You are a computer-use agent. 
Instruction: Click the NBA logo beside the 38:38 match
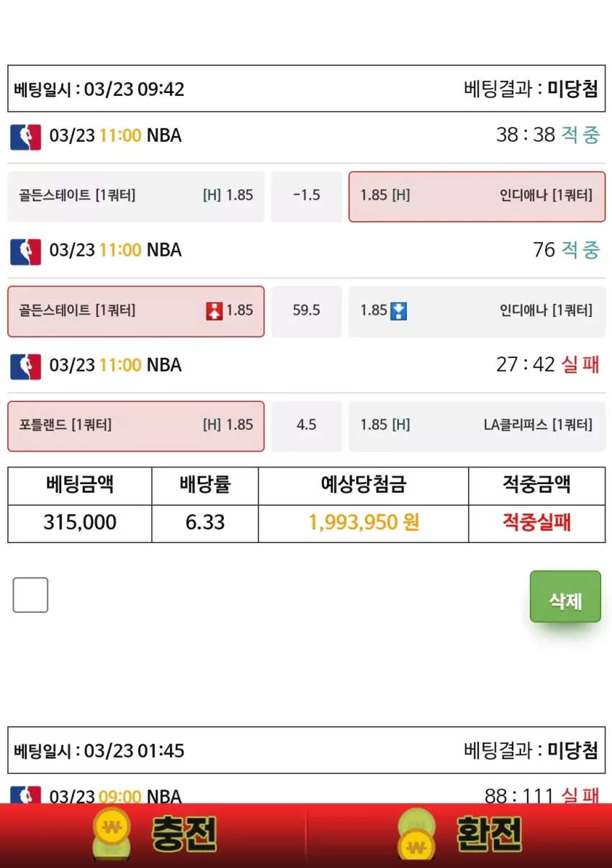coord(26,135)
